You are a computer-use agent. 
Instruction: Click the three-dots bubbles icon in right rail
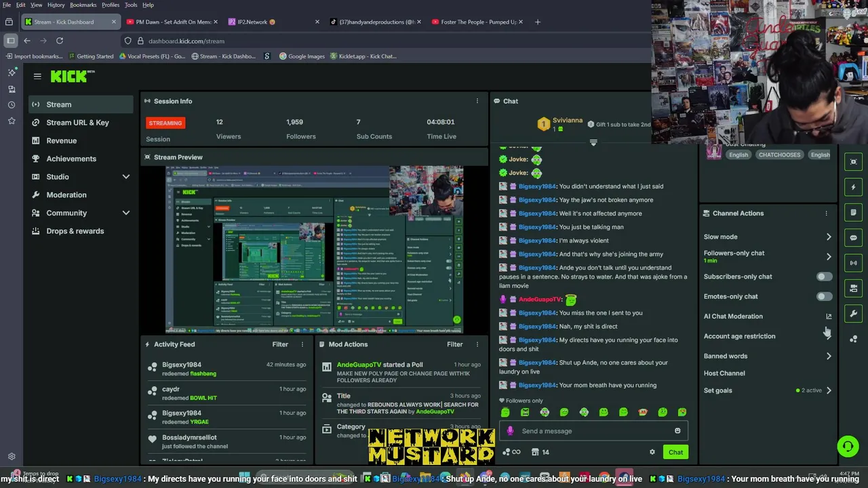(x=854, y=339)
